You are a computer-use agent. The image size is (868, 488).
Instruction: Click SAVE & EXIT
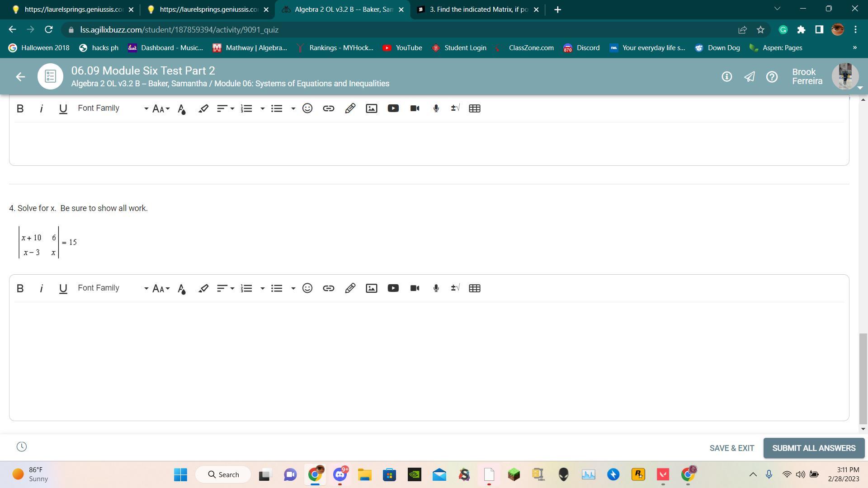731,448
